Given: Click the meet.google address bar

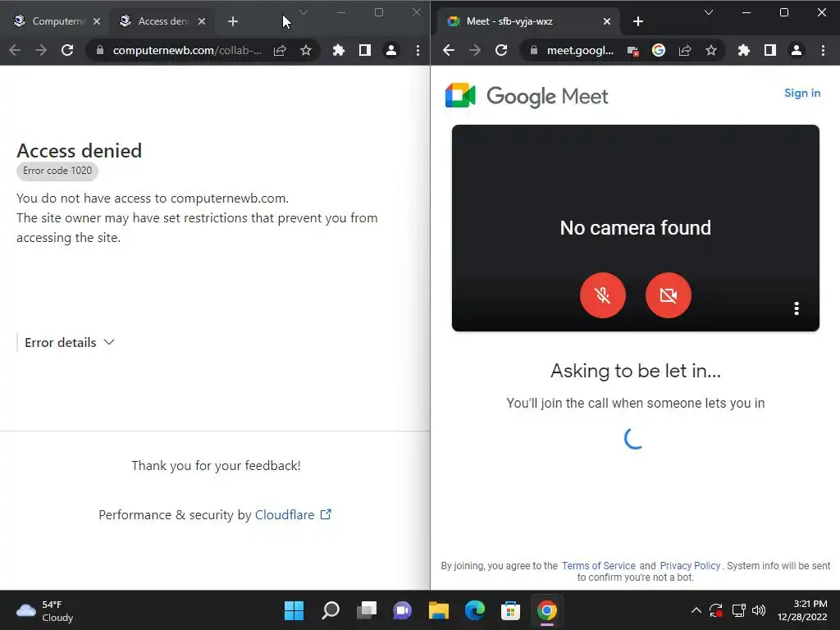Looking at the screenshot, I should (580, 50).
